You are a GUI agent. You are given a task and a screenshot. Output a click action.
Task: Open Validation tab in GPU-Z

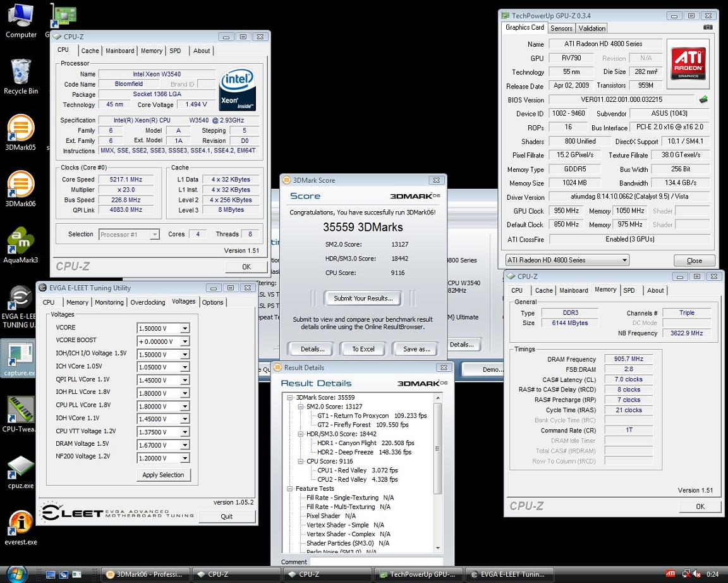pyautogui.click(x=592, y=28)
